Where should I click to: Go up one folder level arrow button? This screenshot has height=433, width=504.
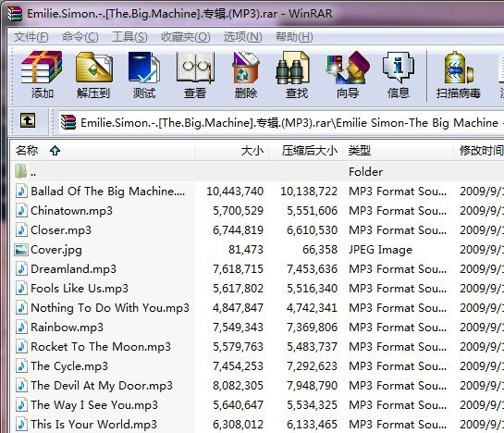coord(28,121)
